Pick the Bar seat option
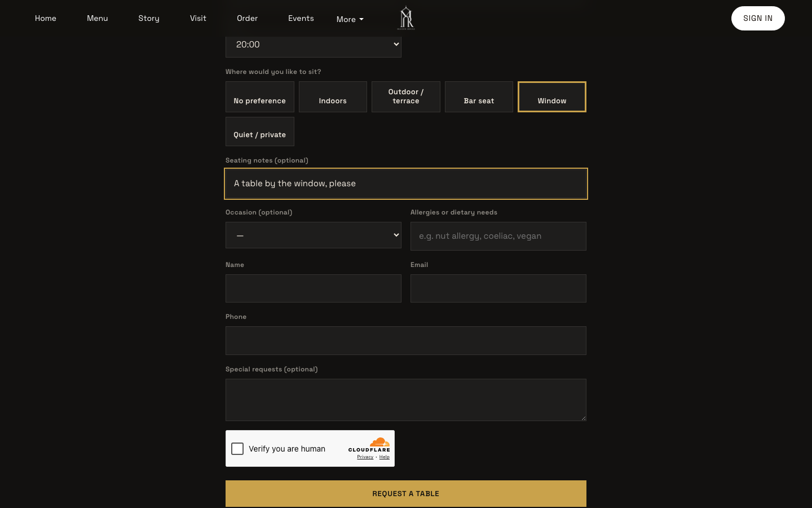The height and width of the screenshot is (508, 812). [x=479, y=97]
